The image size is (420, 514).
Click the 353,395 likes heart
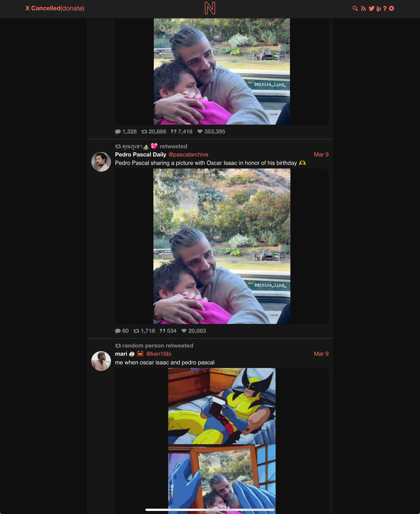pos(200,131)
